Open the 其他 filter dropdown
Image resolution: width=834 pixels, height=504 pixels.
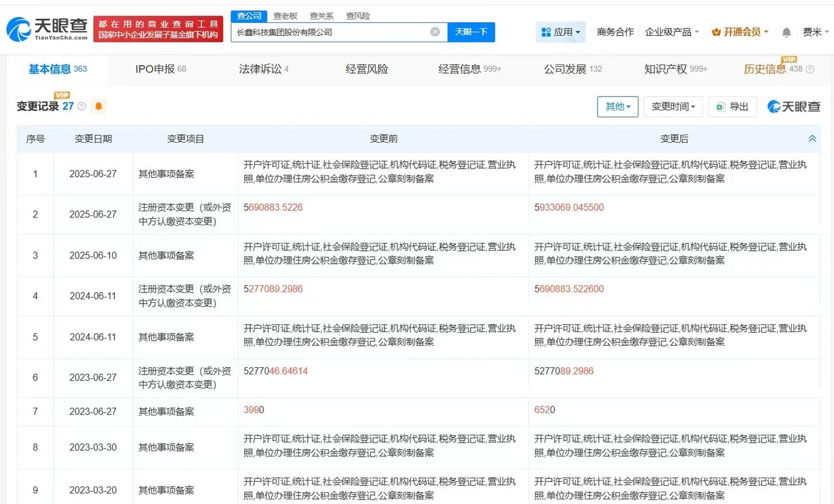click(x=618, y=107)
